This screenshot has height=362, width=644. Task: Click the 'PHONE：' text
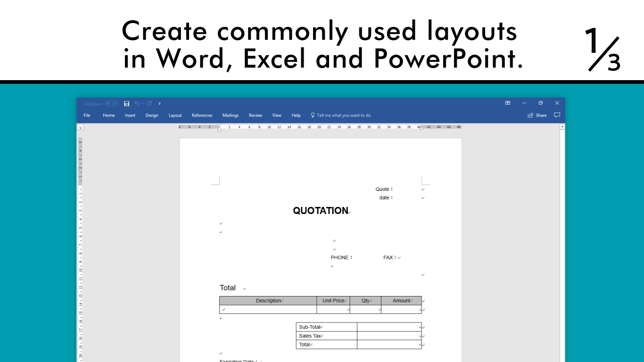point(342,257)
